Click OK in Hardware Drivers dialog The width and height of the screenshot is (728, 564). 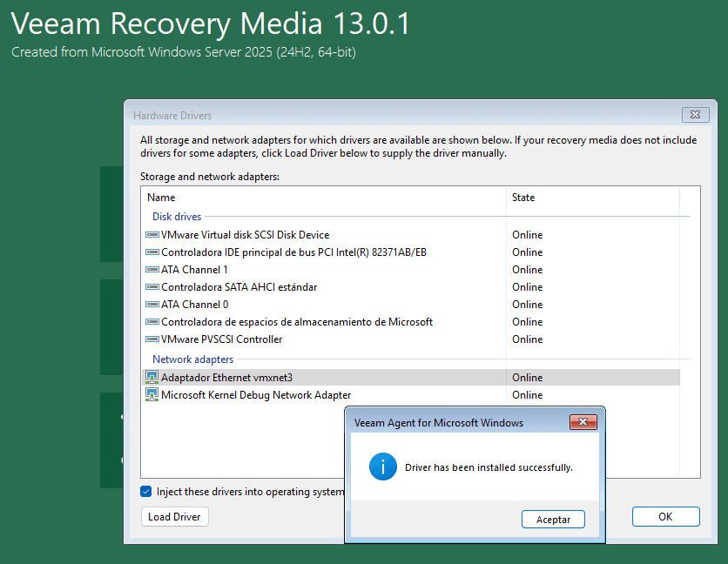[665, 517]
